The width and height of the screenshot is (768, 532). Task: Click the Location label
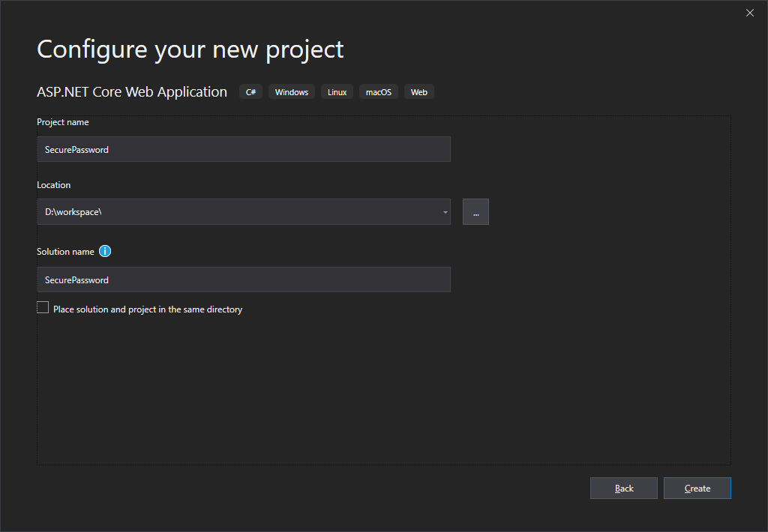click(x=53, y=185)
